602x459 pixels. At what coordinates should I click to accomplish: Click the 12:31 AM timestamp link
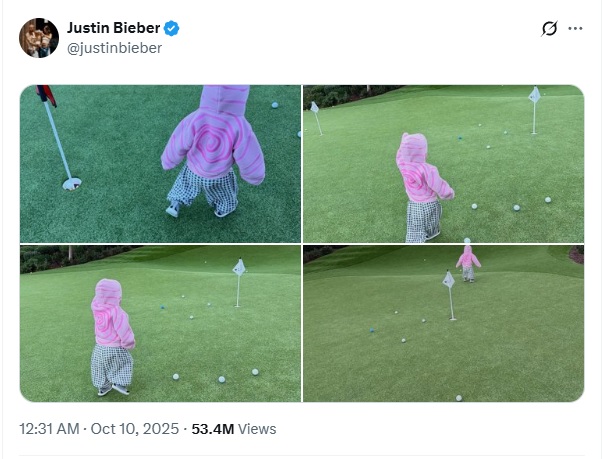(x=49, y=429)
